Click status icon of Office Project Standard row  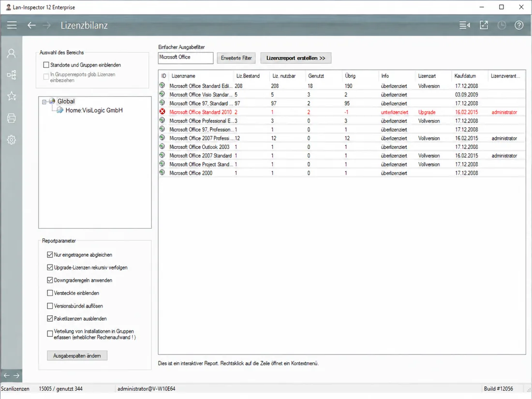[162, 164]
